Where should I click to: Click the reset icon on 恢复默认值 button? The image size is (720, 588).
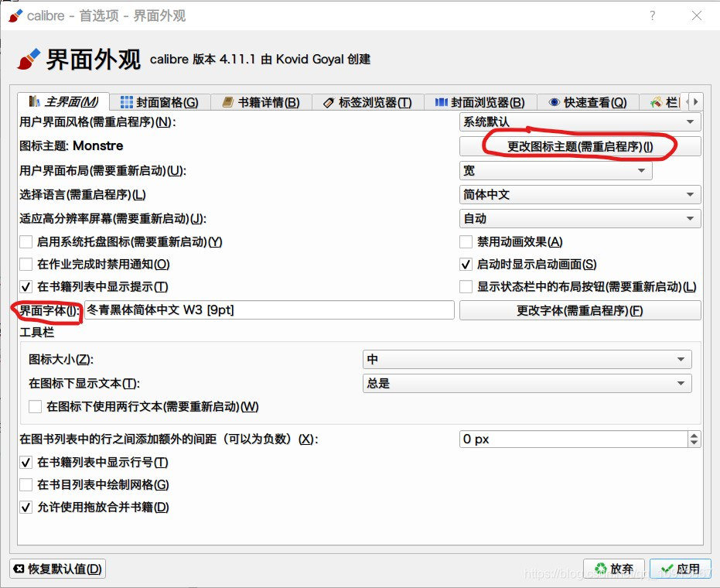pyautogui.click(x=19, y=569)
